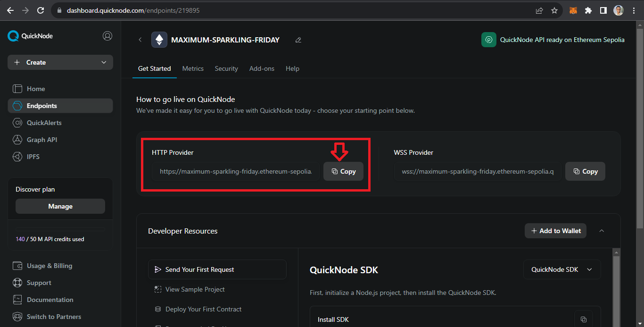Open the Create dropdown menu
Screen dimensions: 644x327
point(60,62)
